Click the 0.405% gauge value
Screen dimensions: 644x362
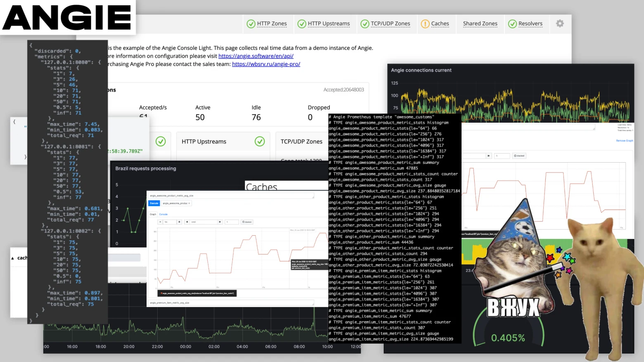click(508, 338)
